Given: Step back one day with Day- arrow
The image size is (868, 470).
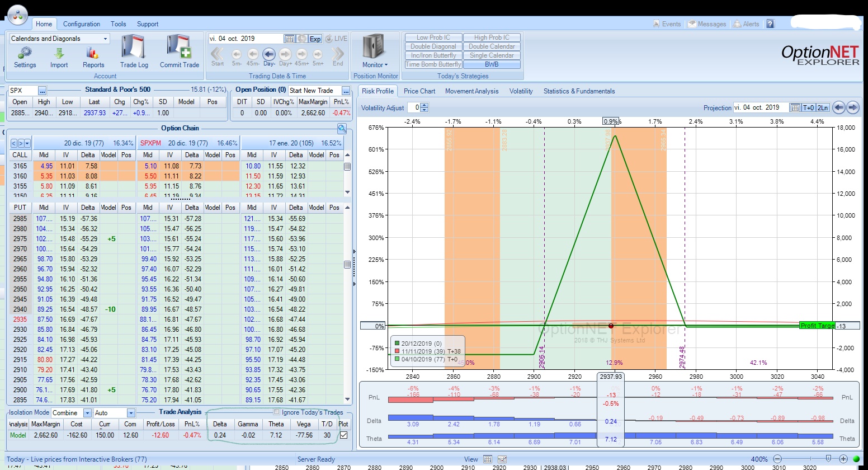Looking at the screenshot, I should 269,54.
